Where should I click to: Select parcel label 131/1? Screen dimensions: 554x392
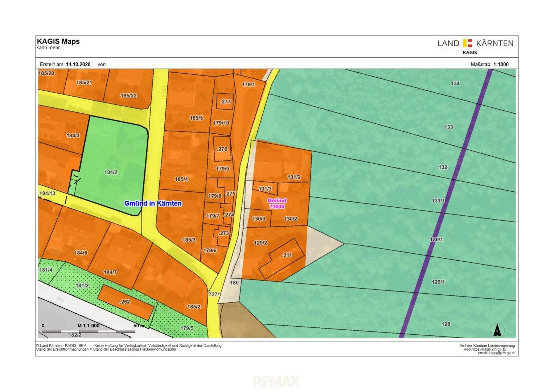(438, 201)
